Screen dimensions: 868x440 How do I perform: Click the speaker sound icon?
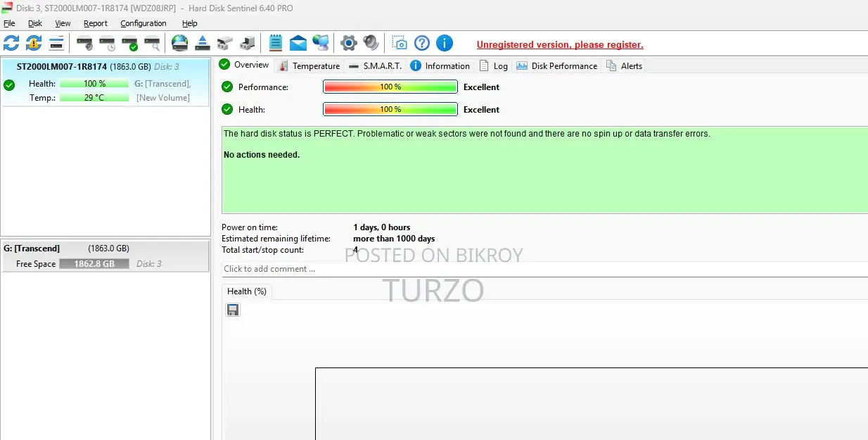tap(371, 43)
